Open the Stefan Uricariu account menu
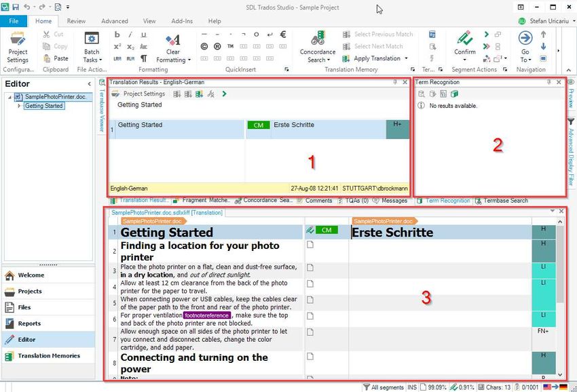Screen dimensions: 577x392 point(546,21)
